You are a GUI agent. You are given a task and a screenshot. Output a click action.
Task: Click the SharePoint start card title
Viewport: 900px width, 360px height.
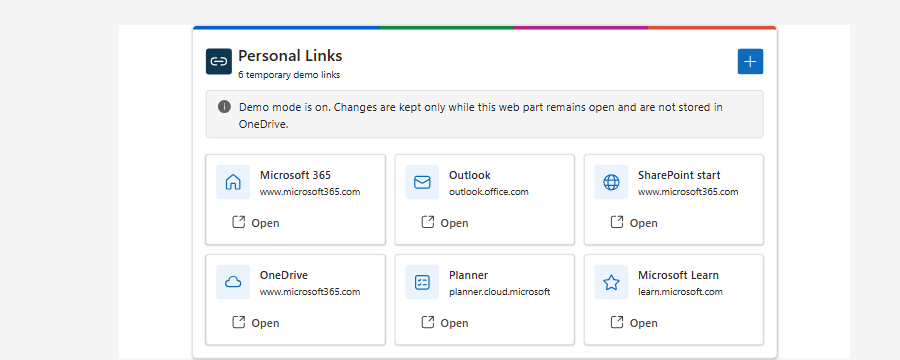coord(679,175)
